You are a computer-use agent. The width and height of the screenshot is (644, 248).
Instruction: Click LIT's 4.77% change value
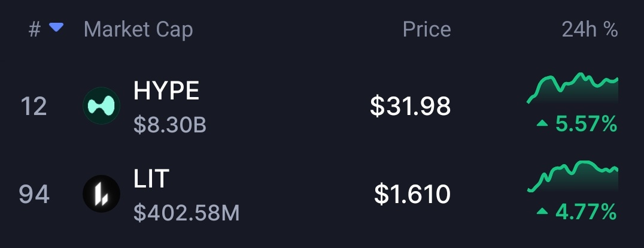586,211
